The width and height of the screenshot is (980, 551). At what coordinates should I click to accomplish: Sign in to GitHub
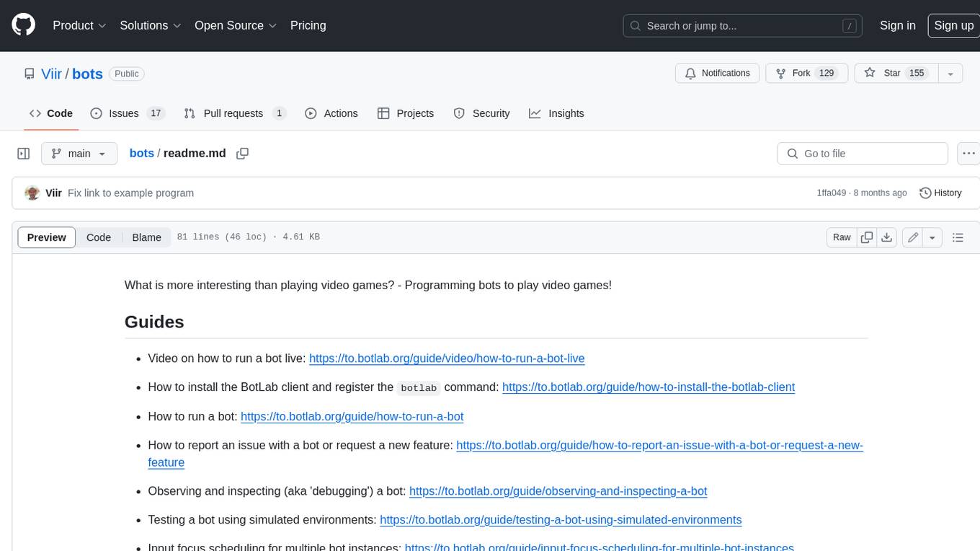point(897,25)
